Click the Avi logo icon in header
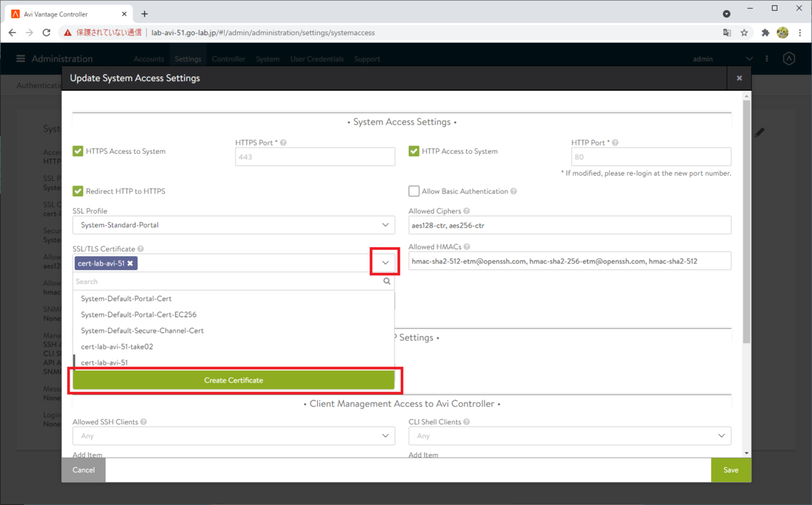This screenshot has width=812, height=505. click(788, 59)
